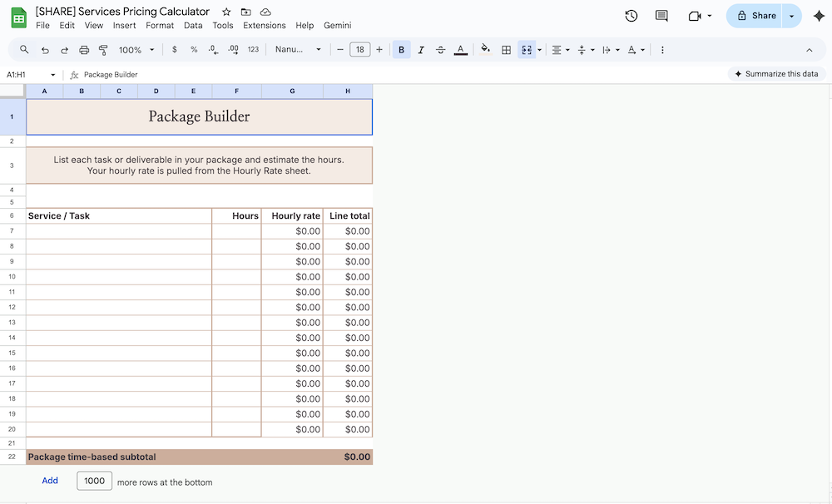Click the font size field
The image size is (832, 504).
359,49
